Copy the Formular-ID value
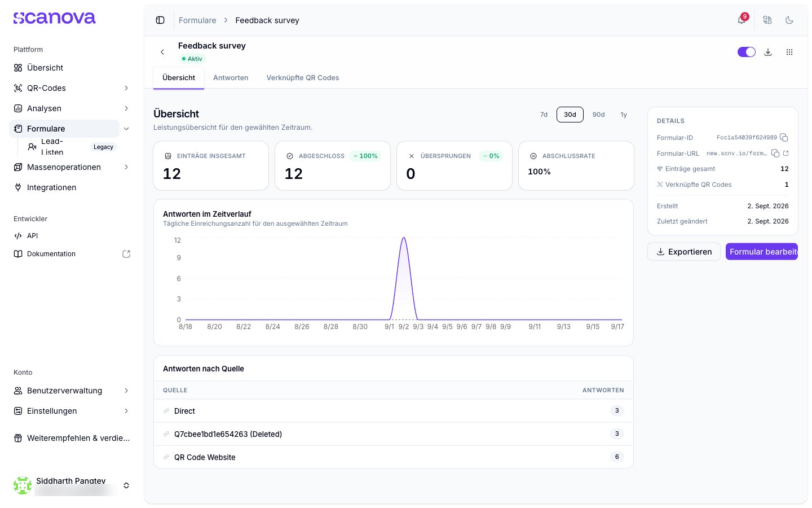This screenshot has height=508, width=812. coord(784,138)
